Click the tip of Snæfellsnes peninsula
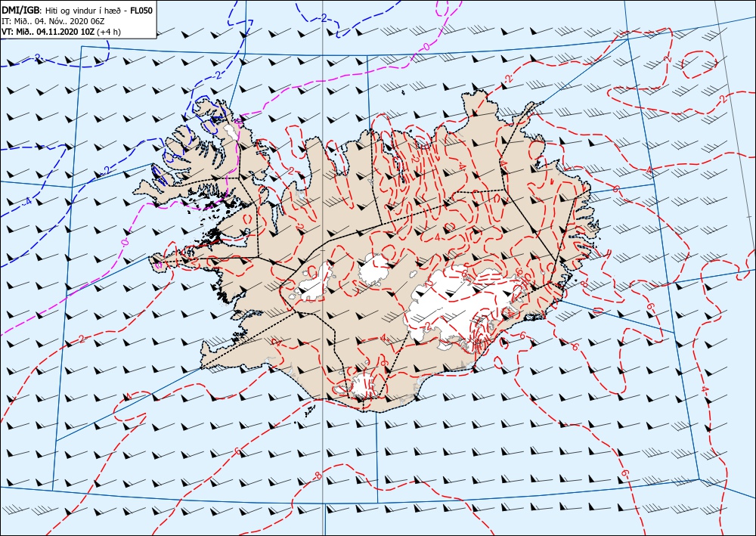756x536 pixels. point(153,260)
